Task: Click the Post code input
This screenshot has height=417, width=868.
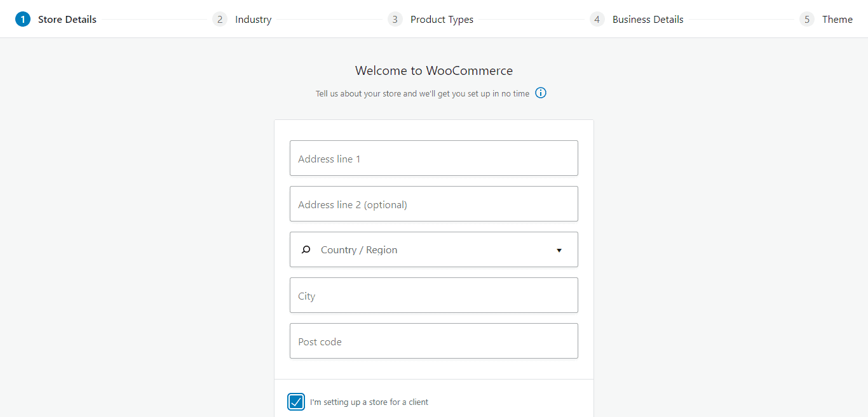Action: click(434, 341)
